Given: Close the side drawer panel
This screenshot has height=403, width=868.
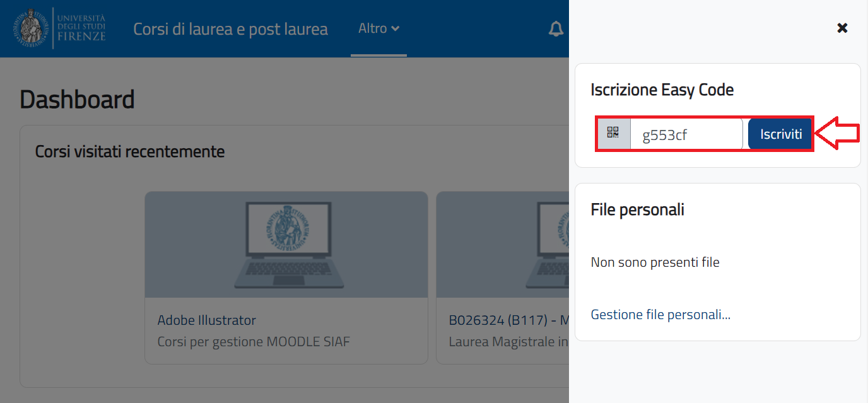Looking at the screenshot, I should point(842,28).
